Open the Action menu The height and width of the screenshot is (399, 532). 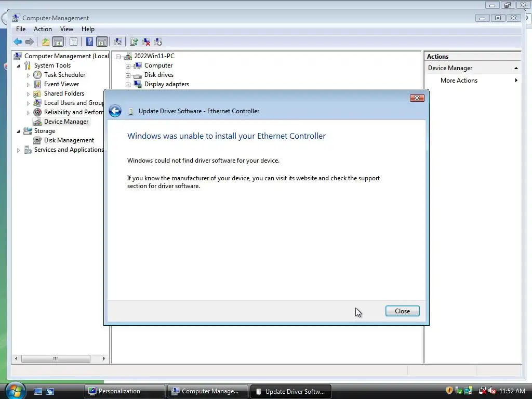coord(43,29)
